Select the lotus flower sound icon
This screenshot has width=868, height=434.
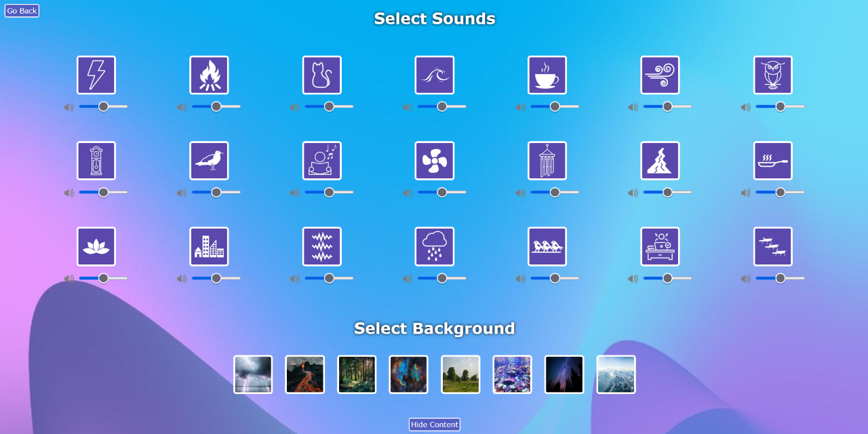click(x=96, y=247)
